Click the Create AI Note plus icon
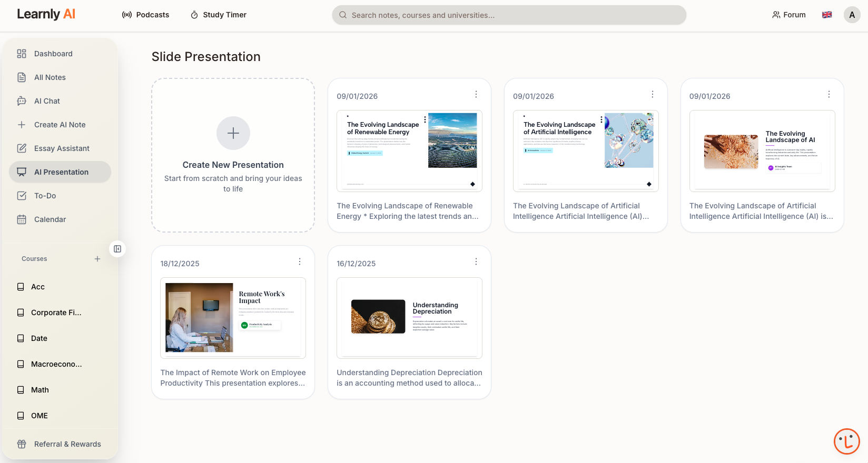 pyautogui.click(x=22, y=125)
